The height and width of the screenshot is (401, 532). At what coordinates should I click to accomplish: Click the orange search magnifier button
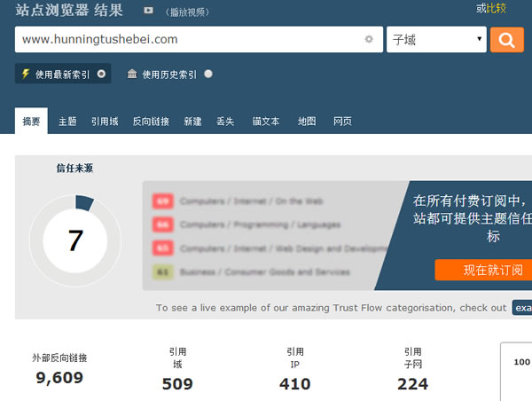point(507,40)
